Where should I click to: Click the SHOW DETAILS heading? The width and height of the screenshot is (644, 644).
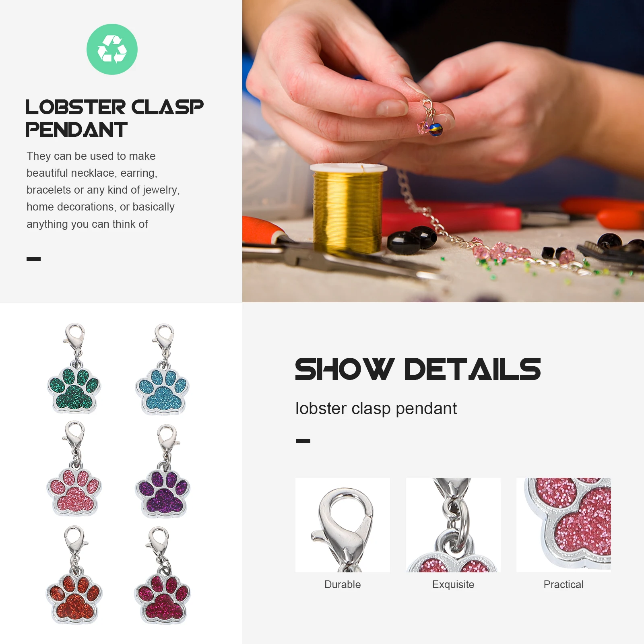pyautogui.click(x=418, y=369)
